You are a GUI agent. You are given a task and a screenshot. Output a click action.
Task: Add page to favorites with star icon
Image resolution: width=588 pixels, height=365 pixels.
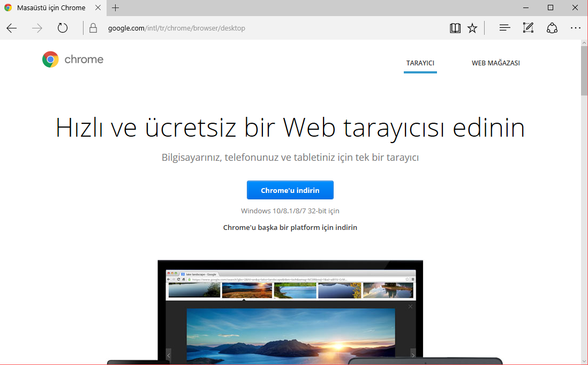pyautogui.click(x=472, y=28)
